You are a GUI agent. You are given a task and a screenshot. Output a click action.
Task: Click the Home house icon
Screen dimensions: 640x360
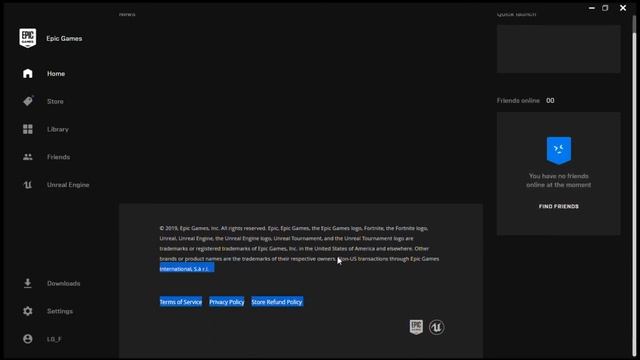[28, 73]
